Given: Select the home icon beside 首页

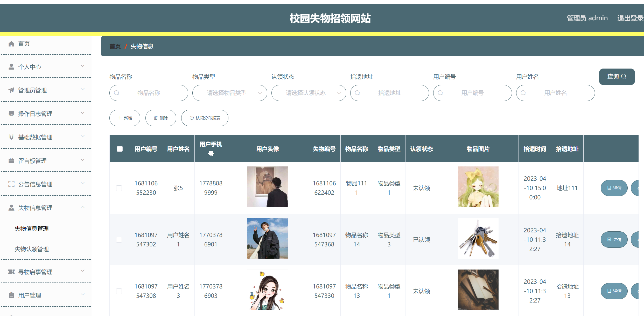Looking at the screenshot, I should coord(11,43).
